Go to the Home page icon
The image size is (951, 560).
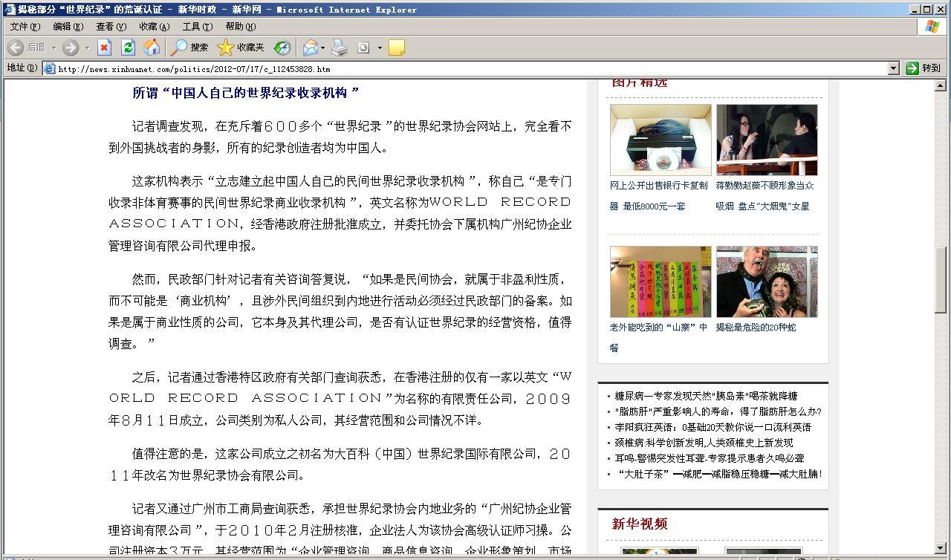click(x=152, y=48)
